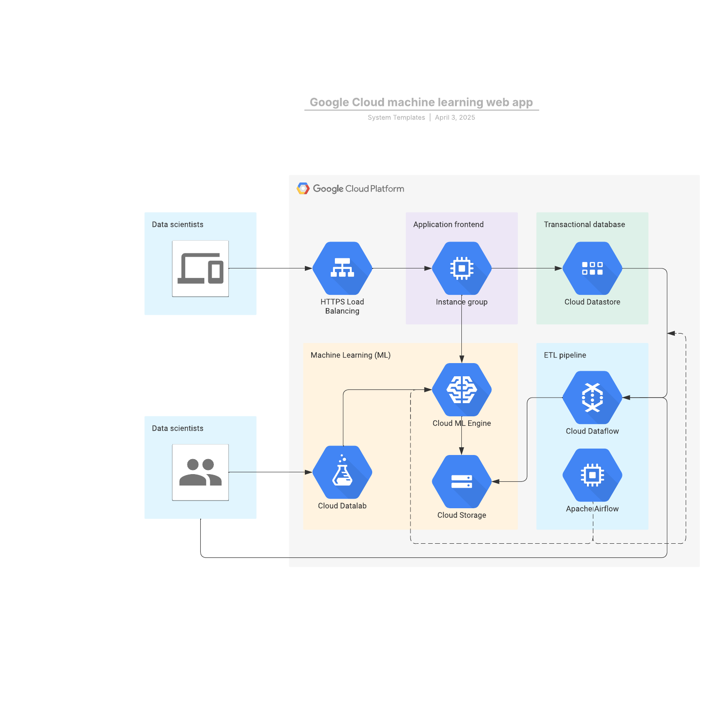Image resolution: width=728 pixels, height=728 pixels.
Task: Click the Cloud Datalab flask icon
Action: click(x=342, y=472)
